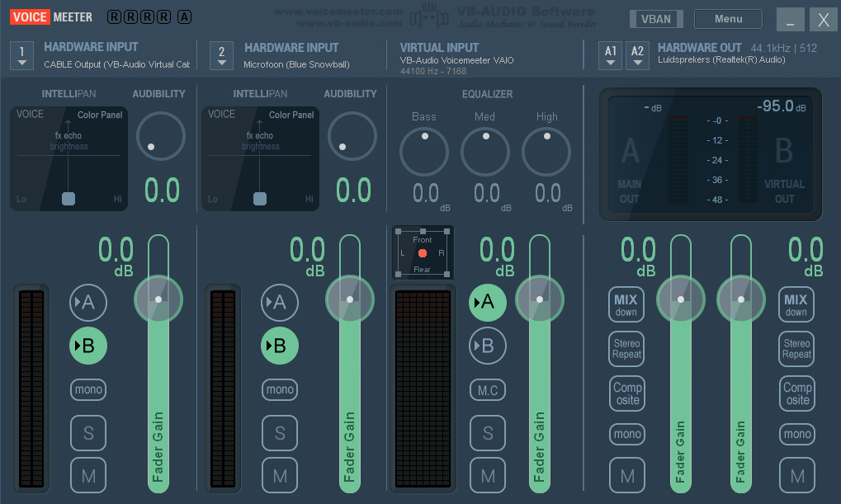Mute the bus B virtual output

click(x=797, y=476)
